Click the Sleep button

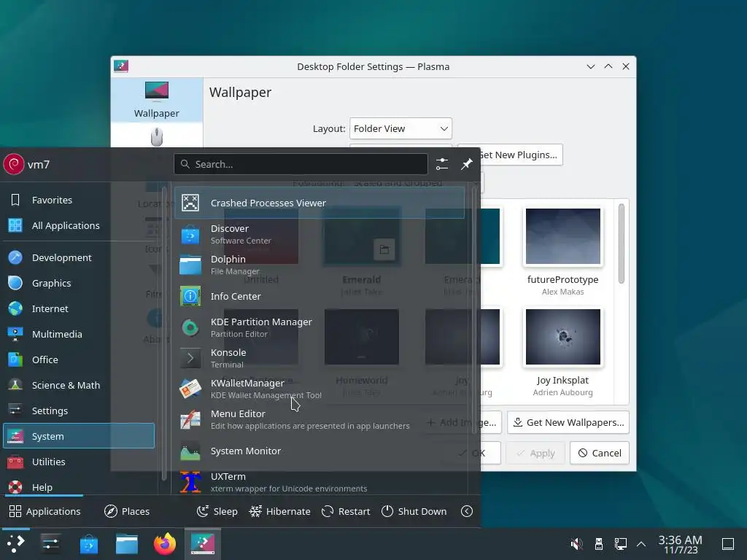217,511
